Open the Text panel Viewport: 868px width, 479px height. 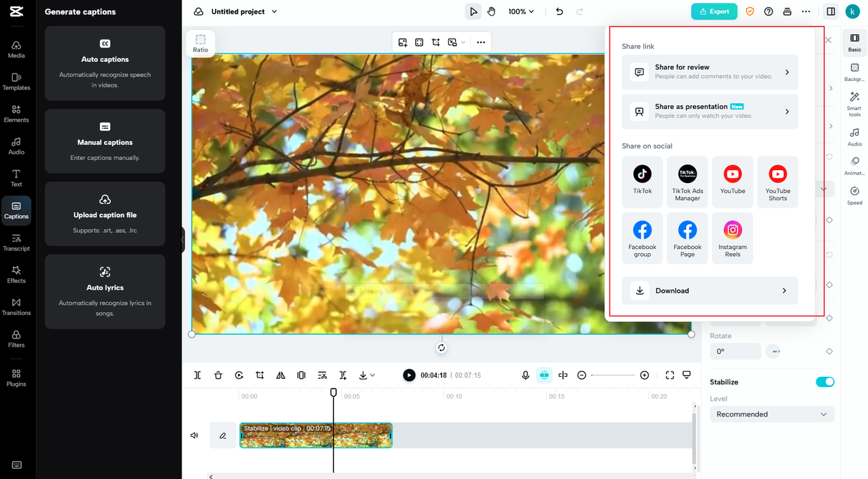pos(16,178)
